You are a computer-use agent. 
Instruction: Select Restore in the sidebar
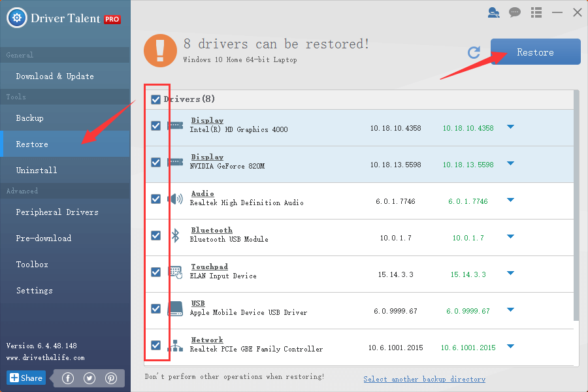[65, 144]
